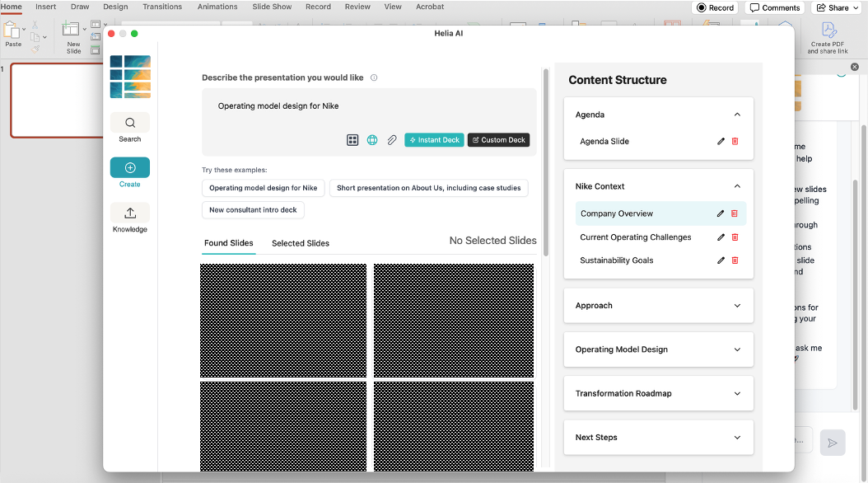The image size is (868, 483).
Task: Collapse the Agenda section
Action: point(737,115)
